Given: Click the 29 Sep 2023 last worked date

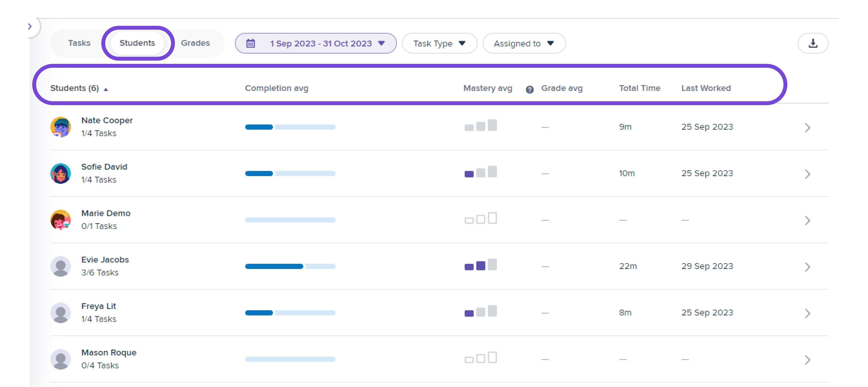Looking at the screenshot, I should click(x=707, y=266).
